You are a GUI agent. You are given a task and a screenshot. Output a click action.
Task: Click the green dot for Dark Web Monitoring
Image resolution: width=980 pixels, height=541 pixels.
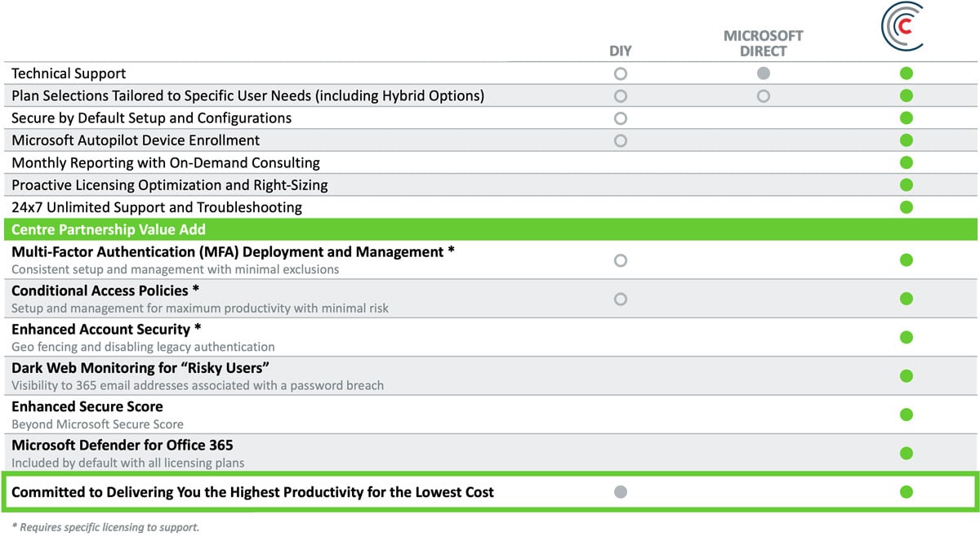click(x=906, y=376)
